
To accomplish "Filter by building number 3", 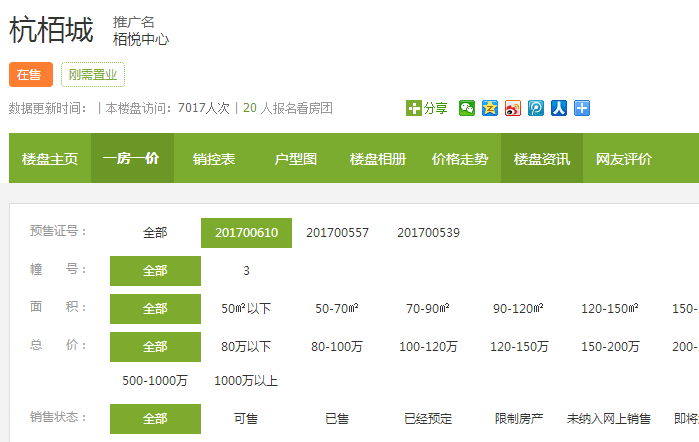I will coord(246,271).
